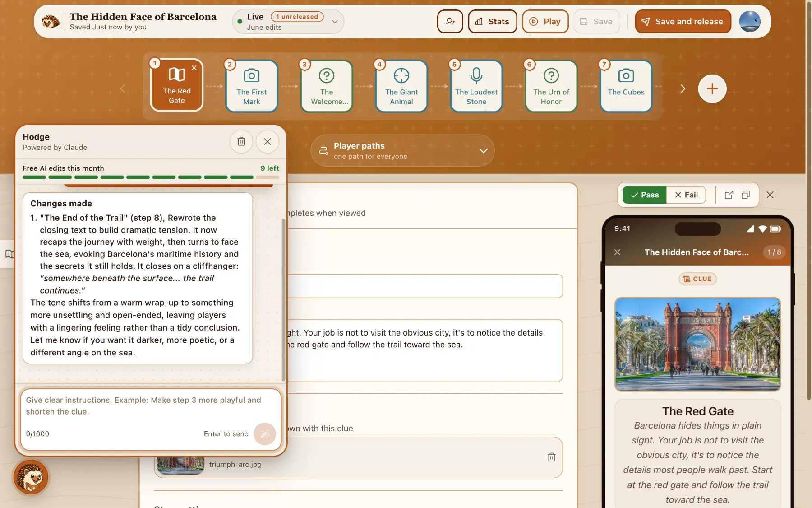Click the triumph-arc.jpg thumbnail
This screenshot has height=508, width=812.
(x=180, y=465)
